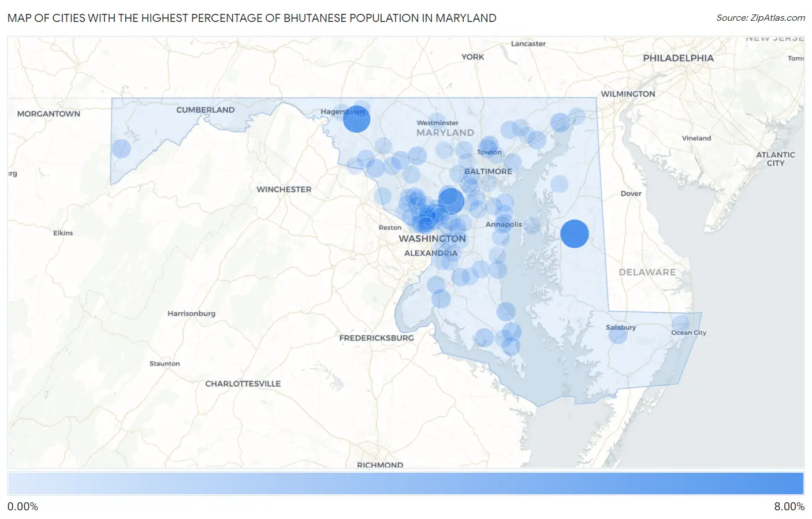Click the Vineland map label
Viewport: 812px width, 519px height.
(x=696, y=138)
